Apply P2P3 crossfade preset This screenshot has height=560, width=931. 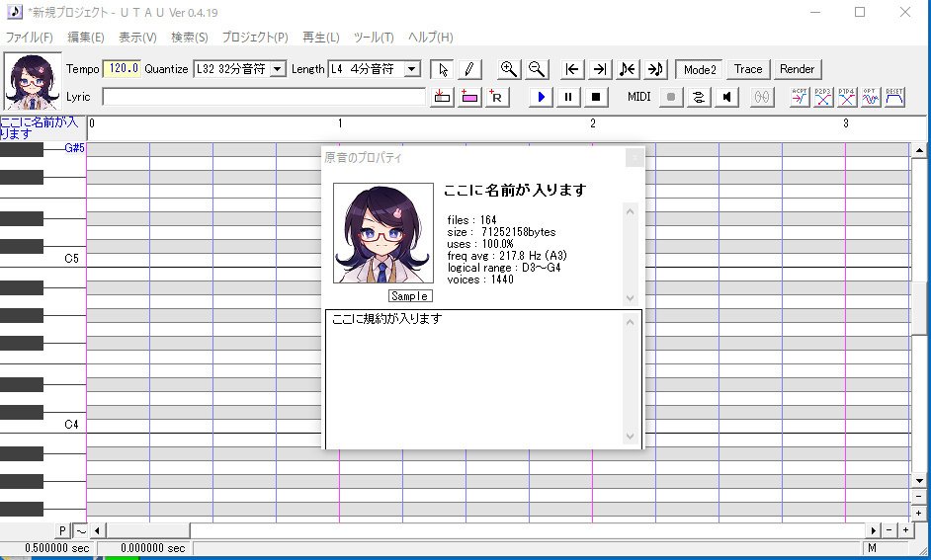click(823, 97)
